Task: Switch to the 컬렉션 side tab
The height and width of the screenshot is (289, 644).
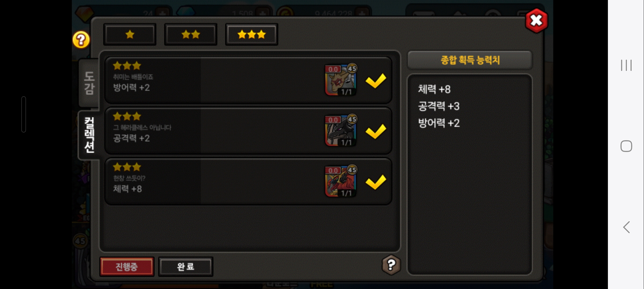Action: (89, 135)
